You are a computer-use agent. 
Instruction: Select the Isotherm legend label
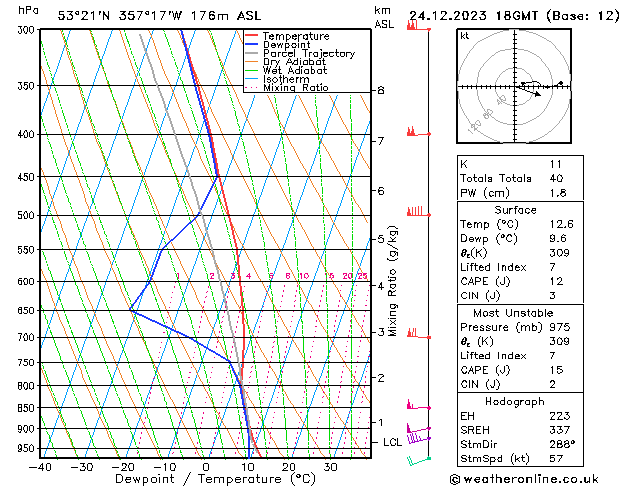coord(286,79)
